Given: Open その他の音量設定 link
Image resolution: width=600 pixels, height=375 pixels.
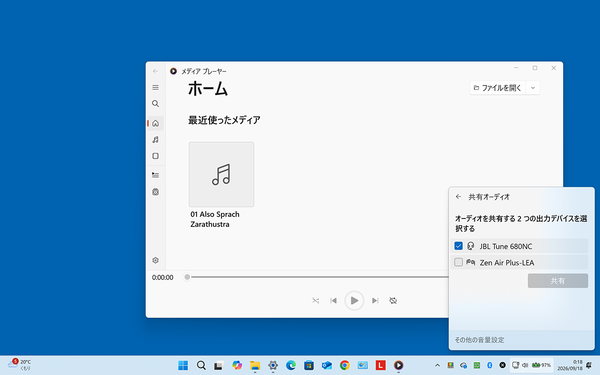Looking at the screenshot, I should pos(479,340).
